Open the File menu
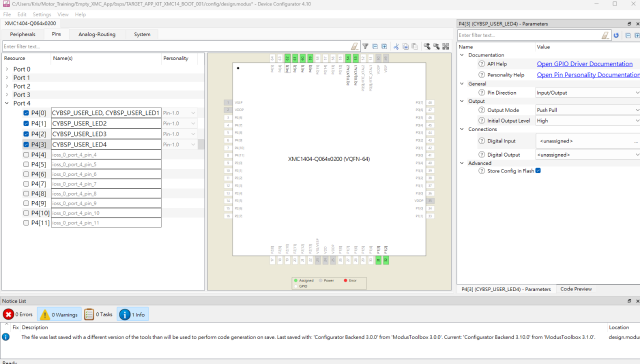Screen dimensions: 640x364 7,14
